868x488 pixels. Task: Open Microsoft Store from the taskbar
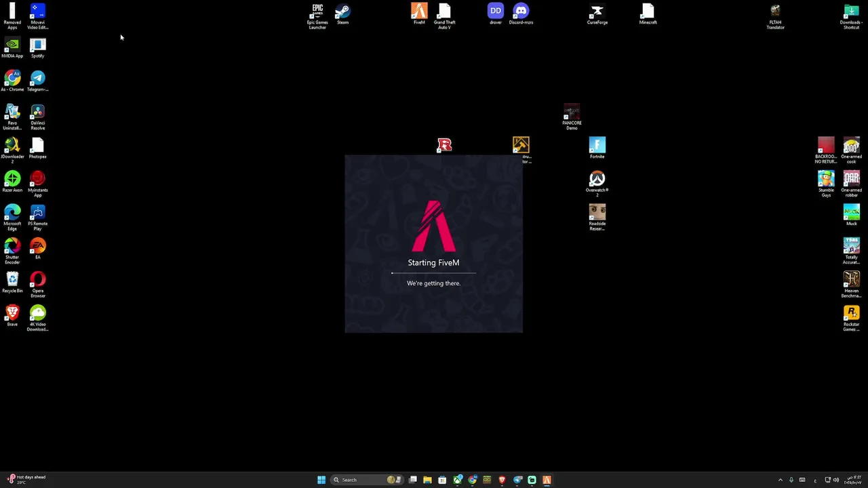coord(442,480)
